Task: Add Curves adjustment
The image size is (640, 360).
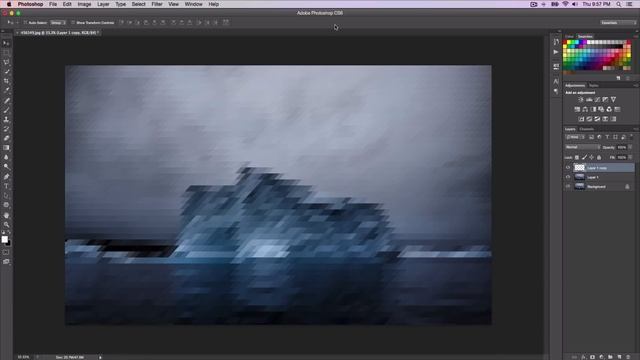Action: 597,100
